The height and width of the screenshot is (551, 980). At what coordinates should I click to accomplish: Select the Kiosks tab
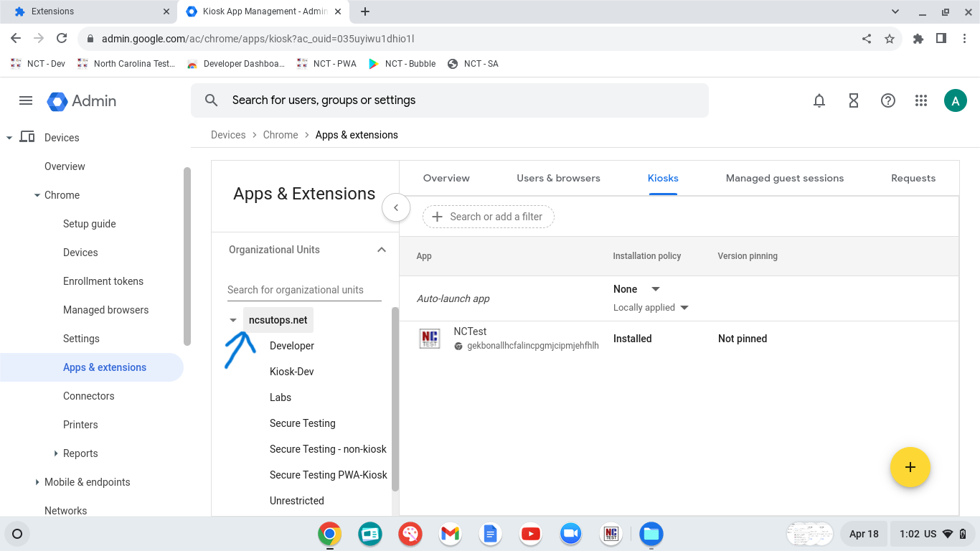pos(663,178)
